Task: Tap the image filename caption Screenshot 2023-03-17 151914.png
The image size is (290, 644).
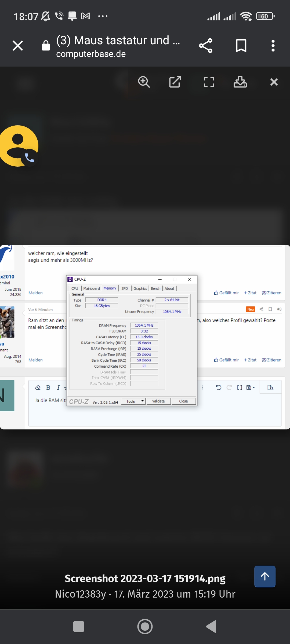Action: (x=145, y=579)
